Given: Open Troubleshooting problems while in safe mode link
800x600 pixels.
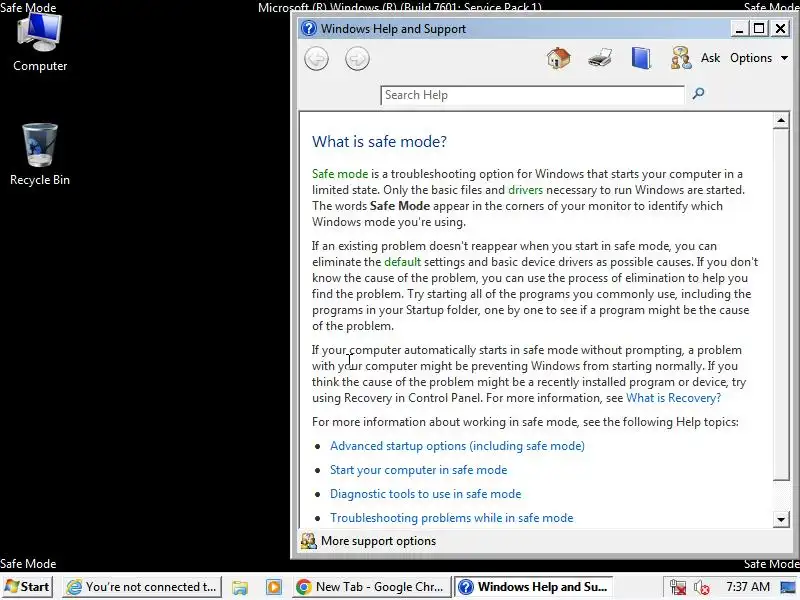Looking at the screenshot, I should coord(452,518).
